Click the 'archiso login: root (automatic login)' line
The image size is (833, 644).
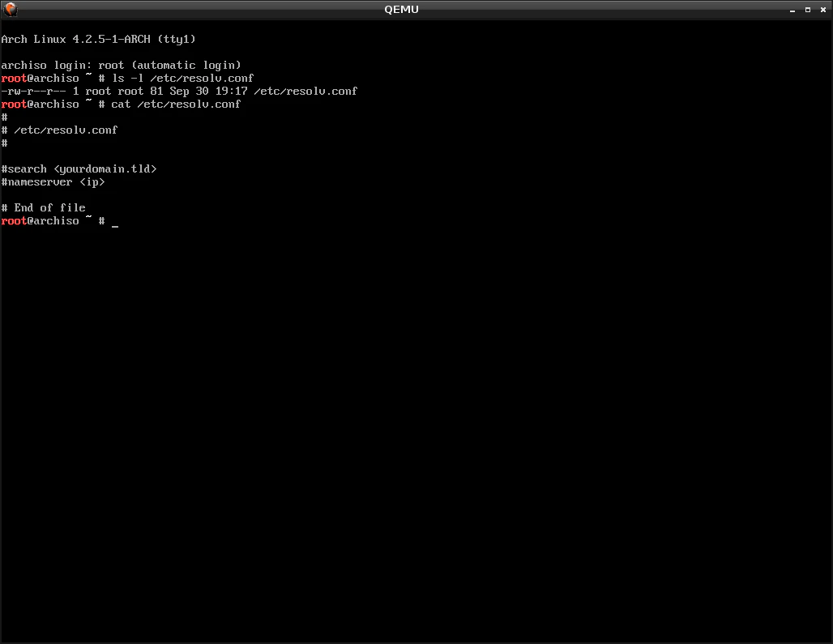pyautogui.click(x=121, y=66)
